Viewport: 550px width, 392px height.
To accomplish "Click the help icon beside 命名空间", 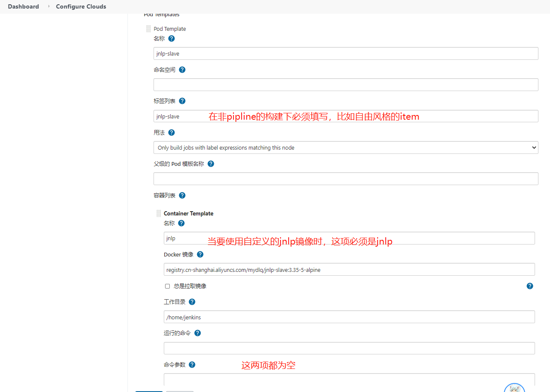I will point(182,69).
